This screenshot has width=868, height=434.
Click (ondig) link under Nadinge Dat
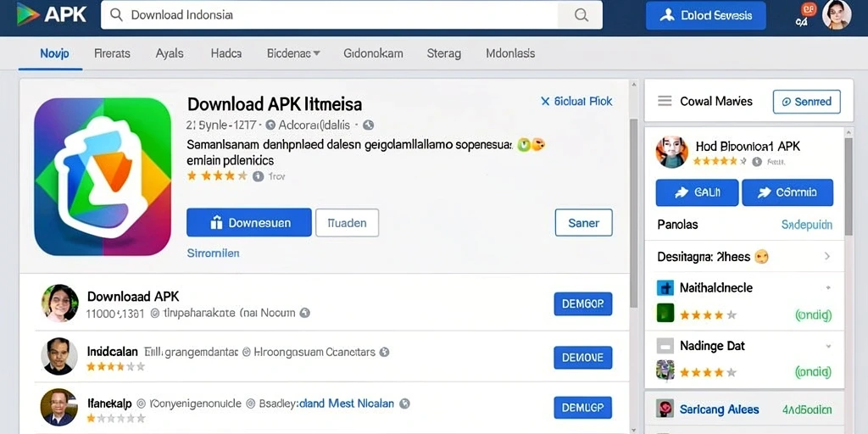[813, 371]
